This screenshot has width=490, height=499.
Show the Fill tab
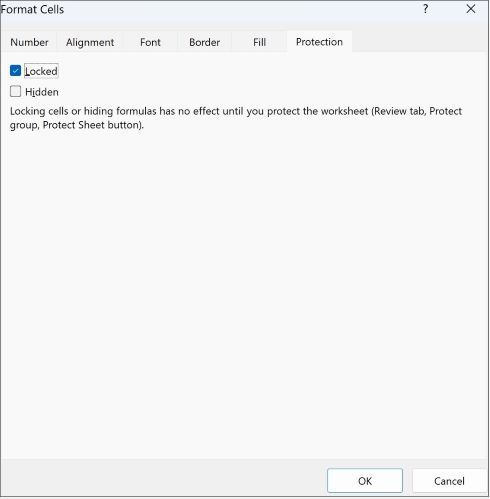click(259, 42)
